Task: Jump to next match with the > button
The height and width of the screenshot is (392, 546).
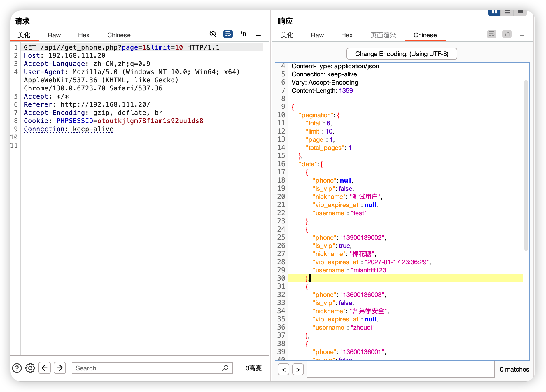Action: [298, 370]
